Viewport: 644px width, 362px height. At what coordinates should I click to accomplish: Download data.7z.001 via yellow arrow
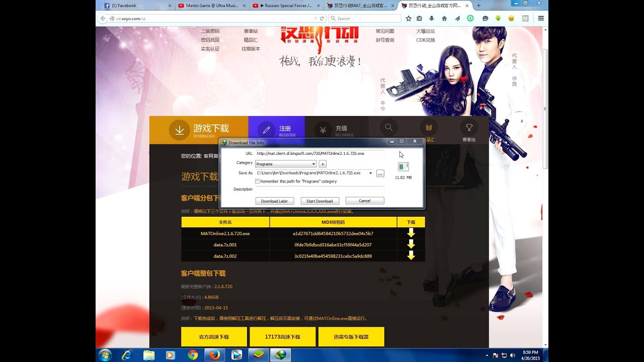tap(411, 244)
